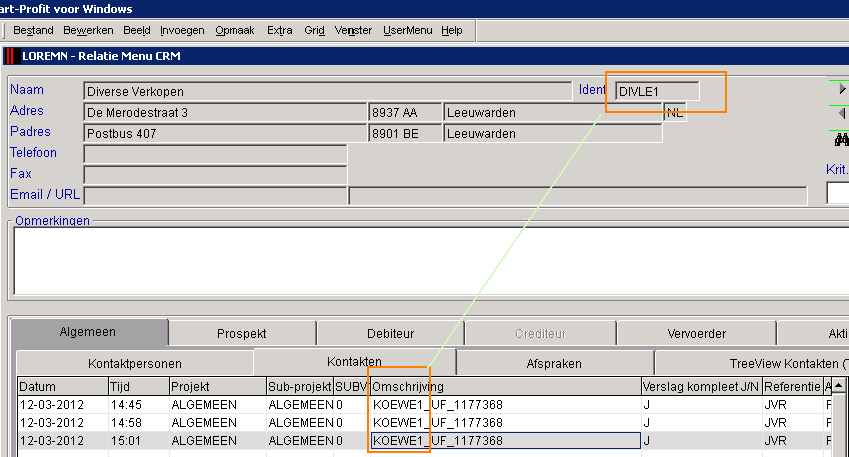Open the Extra menu
Viewport: 849px width, 457px height.
tap(279, 30)
